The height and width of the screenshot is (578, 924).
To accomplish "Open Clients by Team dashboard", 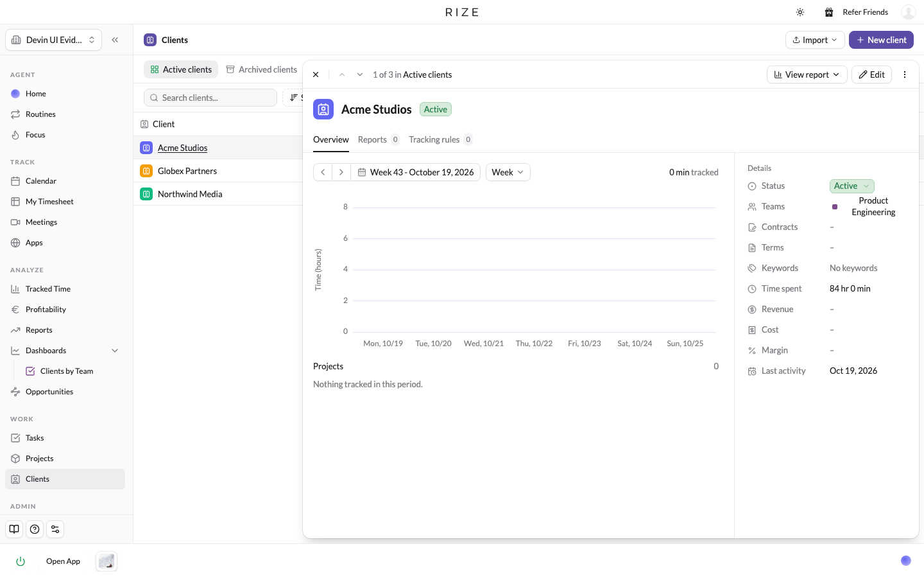I will (x=71, y=371).
